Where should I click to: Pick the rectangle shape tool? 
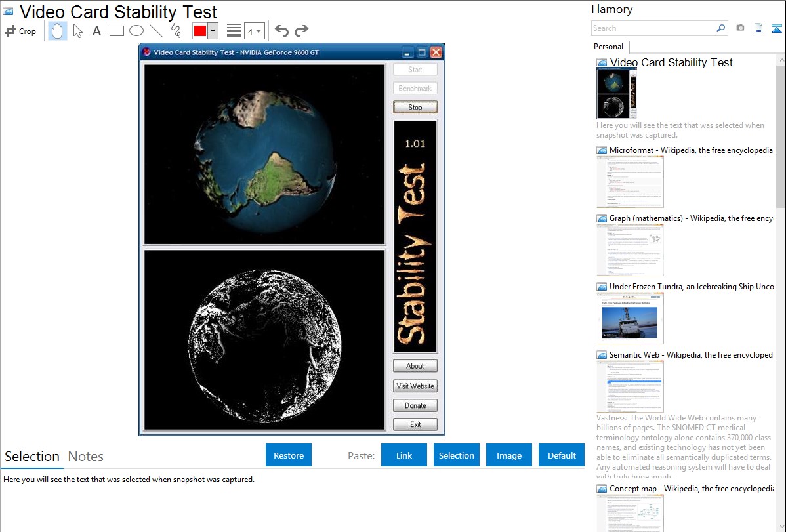point(116,31)
